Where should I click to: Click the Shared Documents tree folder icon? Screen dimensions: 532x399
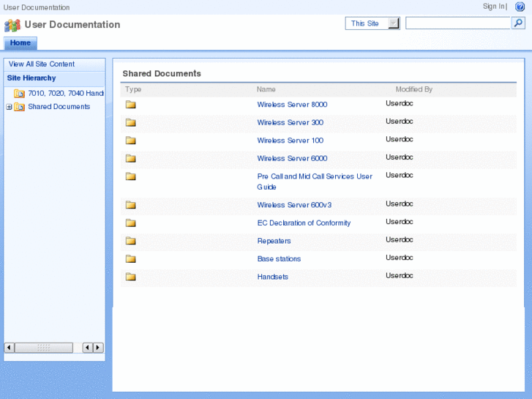click(20, 107)
